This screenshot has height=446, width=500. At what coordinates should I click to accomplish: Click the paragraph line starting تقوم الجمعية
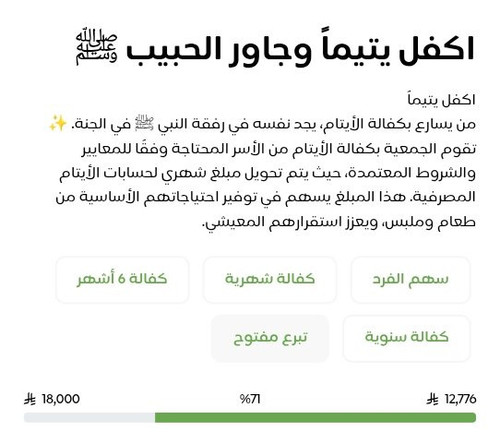coord(279,149)
